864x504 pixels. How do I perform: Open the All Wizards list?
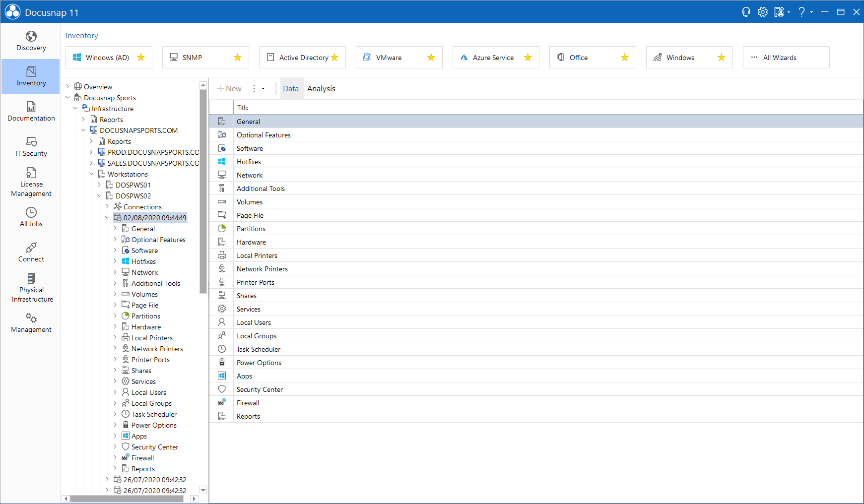786,58
